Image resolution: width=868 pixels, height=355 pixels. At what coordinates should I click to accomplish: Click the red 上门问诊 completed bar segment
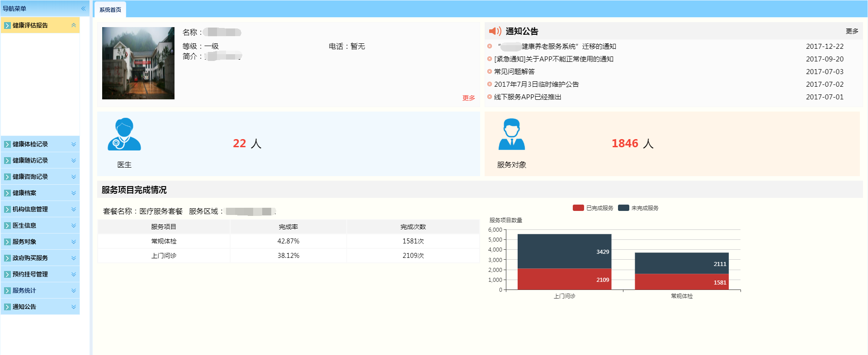coord(564,279)
